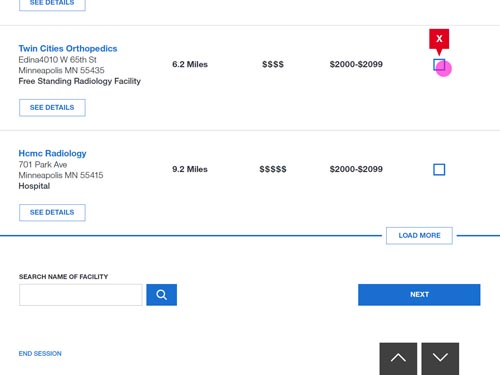
Task: Click the Next button
Action: 419,295
